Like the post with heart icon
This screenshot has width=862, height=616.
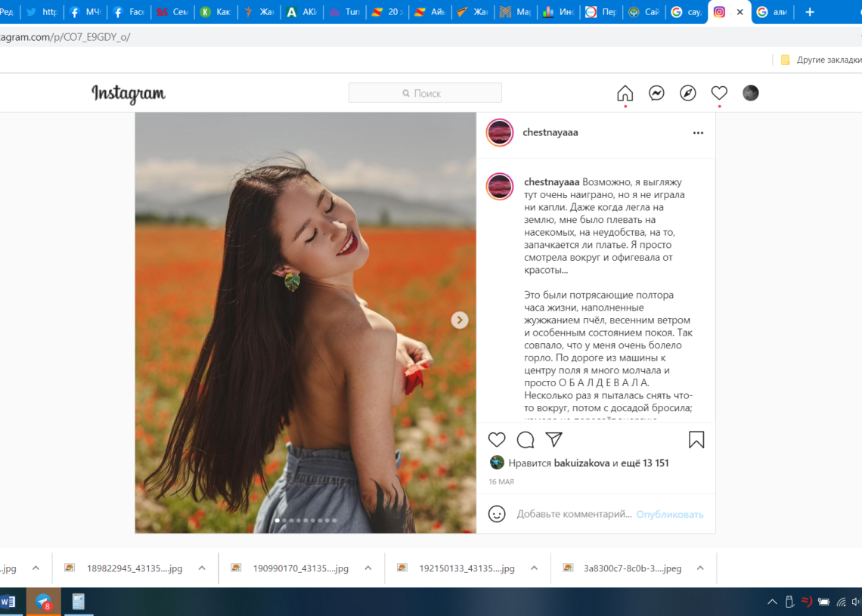point(497,440)
